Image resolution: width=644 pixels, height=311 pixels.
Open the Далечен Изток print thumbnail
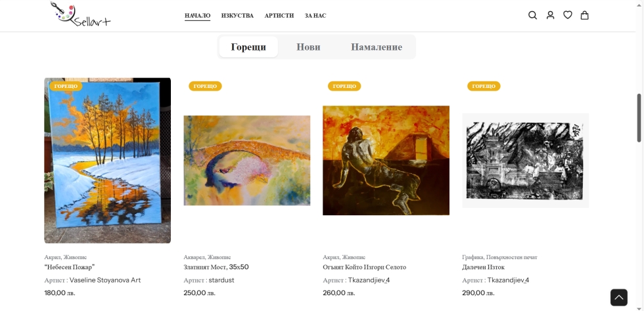525,161
